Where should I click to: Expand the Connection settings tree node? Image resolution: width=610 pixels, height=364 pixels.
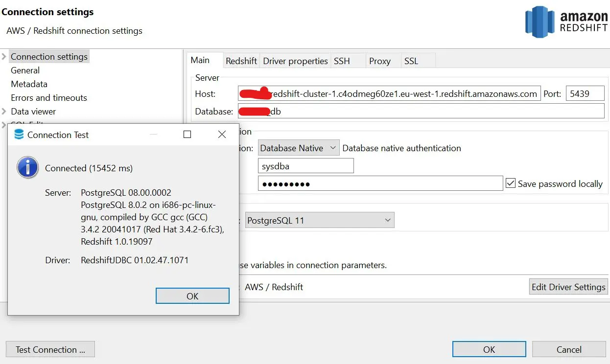(x=4, y=56)
